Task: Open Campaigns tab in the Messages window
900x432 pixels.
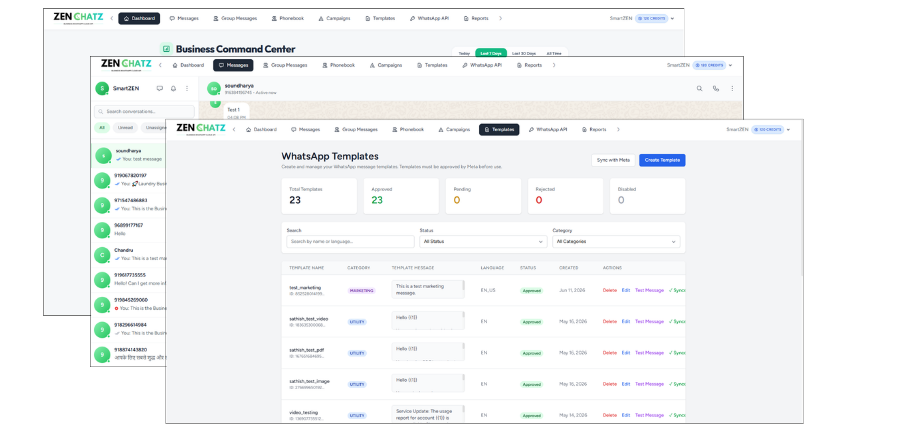Action: point(385,65)
